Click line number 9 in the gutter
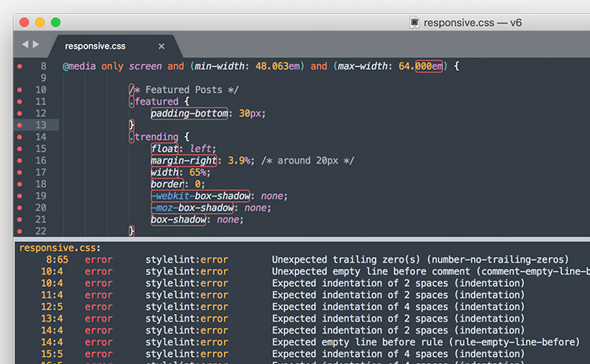The image size is (590, 364). (43, 78)
